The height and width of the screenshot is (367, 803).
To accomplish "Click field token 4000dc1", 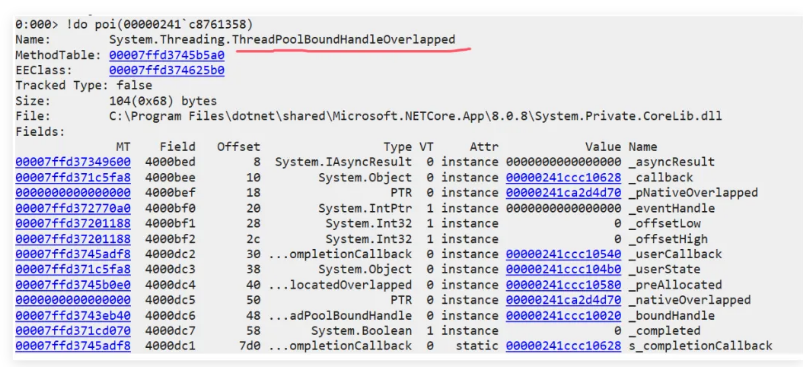I will point(170,346).
